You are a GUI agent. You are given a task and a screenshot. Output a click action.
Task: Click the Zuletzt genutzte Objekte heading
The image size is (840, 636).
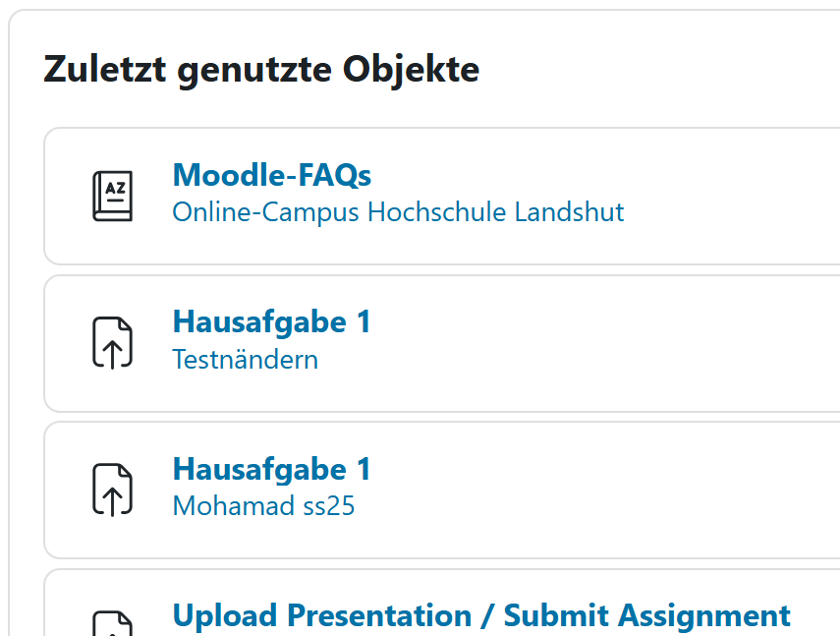(x=260, y=69)
